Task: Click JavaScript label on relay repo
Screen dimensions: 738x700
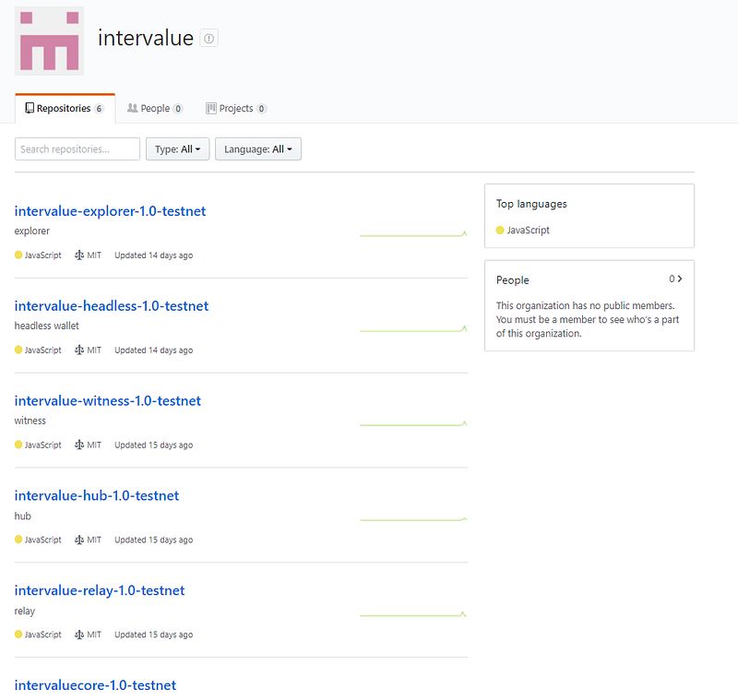Action: tap(42, 635)
